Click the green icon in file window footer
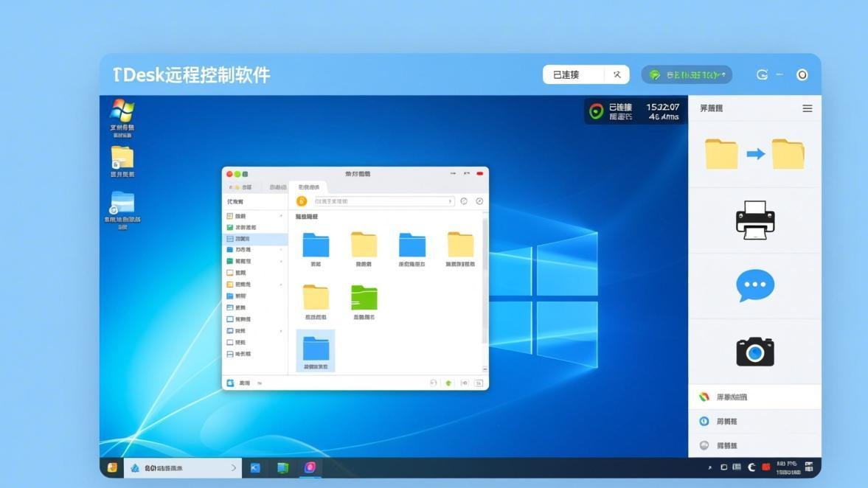 pos(448,383)
